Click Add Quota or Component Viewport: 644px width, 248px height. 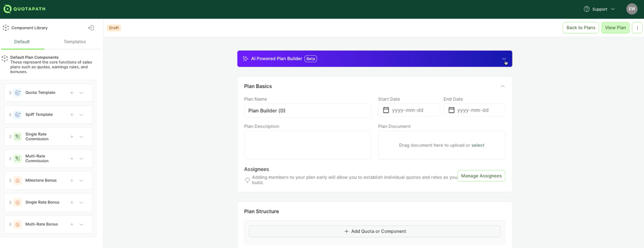coord(374,231)
